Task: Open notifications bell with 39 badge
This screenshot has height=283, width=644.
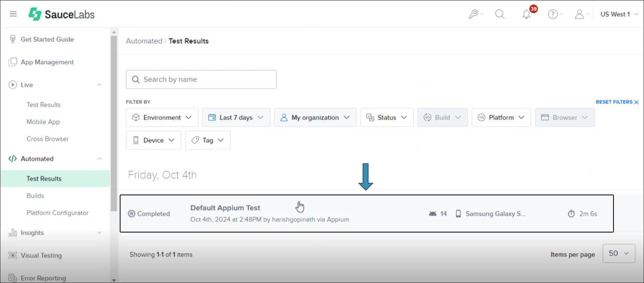Action: (527, 14)
